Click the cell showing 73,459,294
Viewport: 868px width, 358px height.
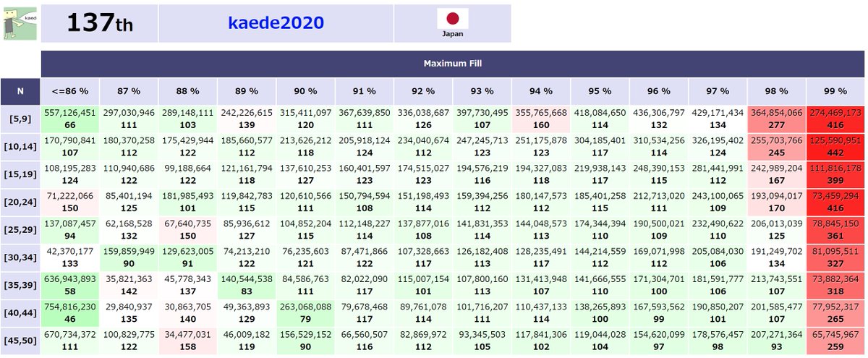[835, 201]
